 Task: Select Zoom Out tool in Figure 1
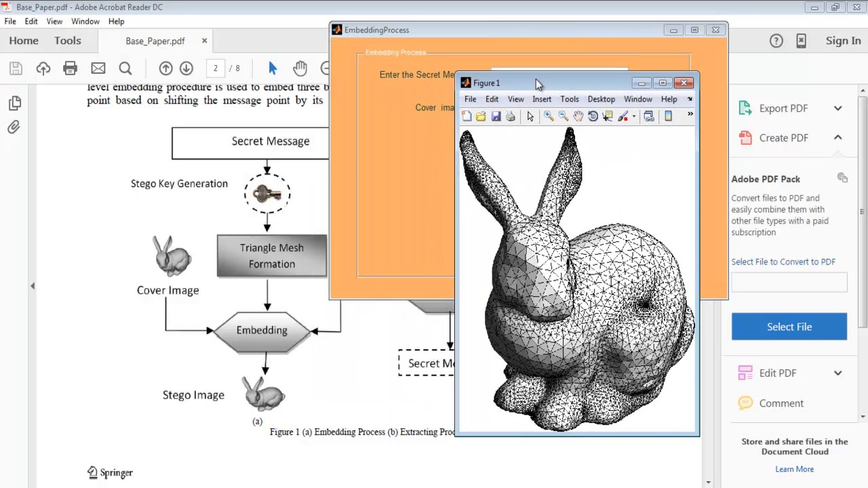click(x=564, y=117)
